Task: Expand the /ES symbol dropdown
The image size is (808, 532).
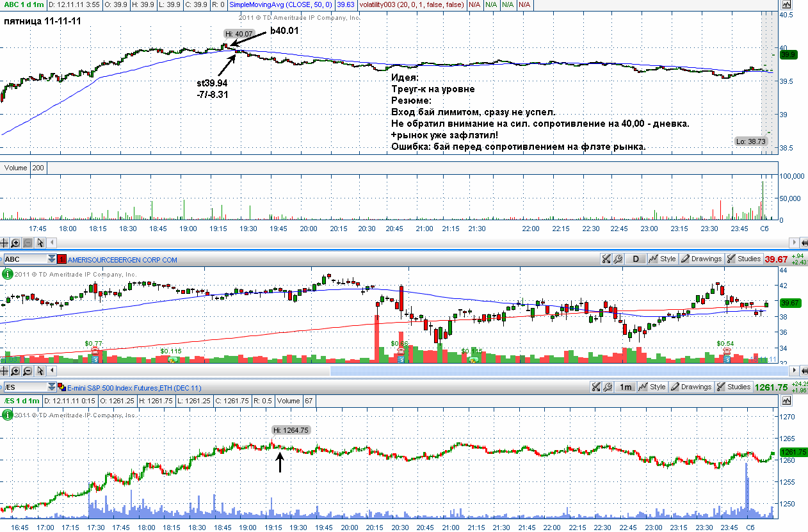Action: tap(51, 387)
